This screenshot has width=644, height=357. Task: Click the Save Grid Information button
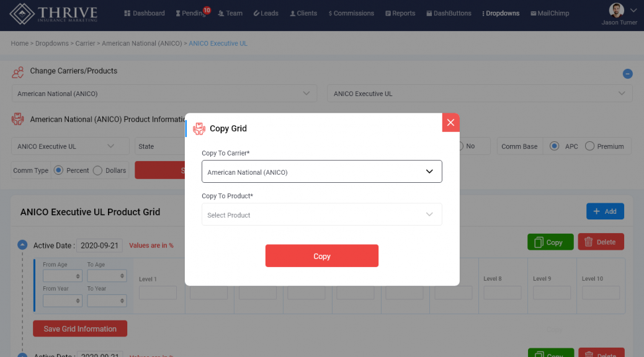(80, 328)
